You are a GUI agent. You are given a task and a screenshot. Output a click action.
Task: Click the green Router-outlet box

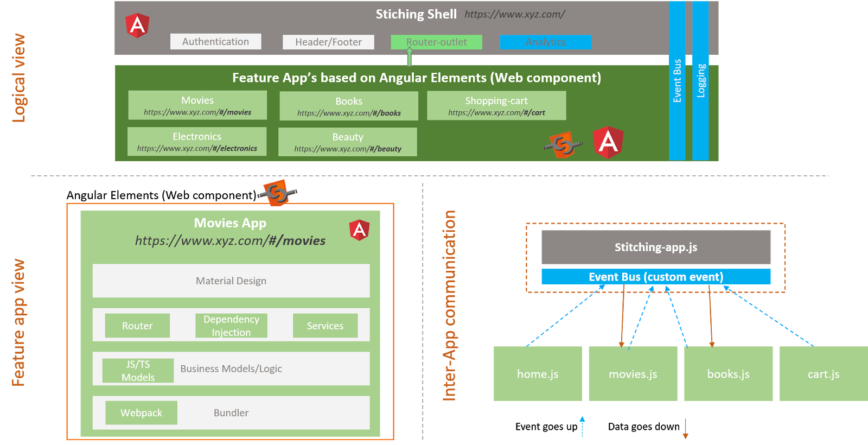tap(436, 42)
